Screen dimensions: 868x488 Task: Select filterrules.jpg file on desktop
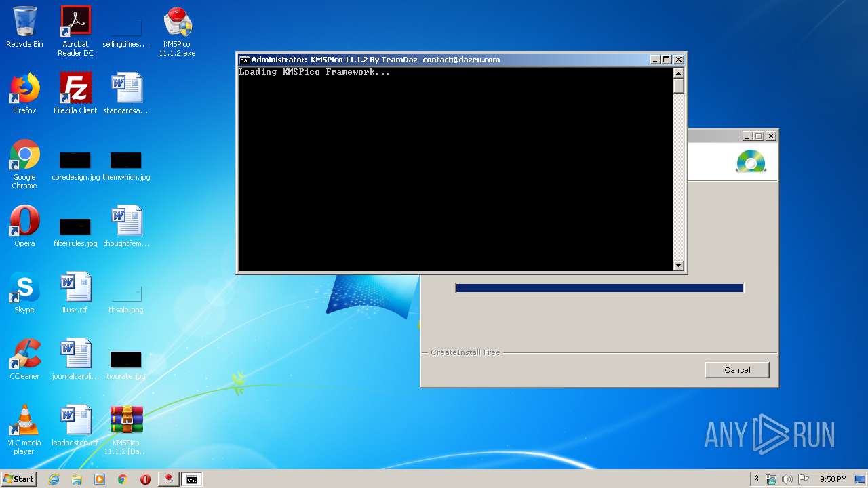coord(75,232)
